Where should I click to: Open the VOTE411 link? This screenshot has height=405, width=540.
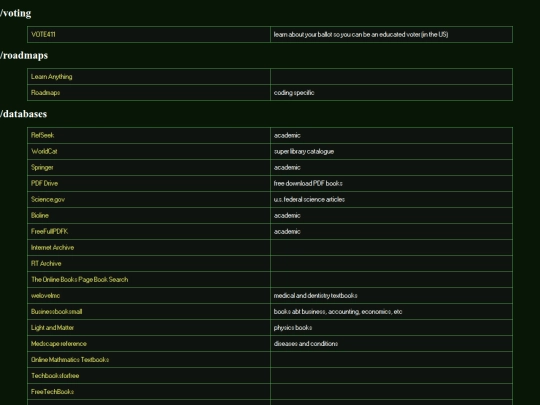point(43,34)
